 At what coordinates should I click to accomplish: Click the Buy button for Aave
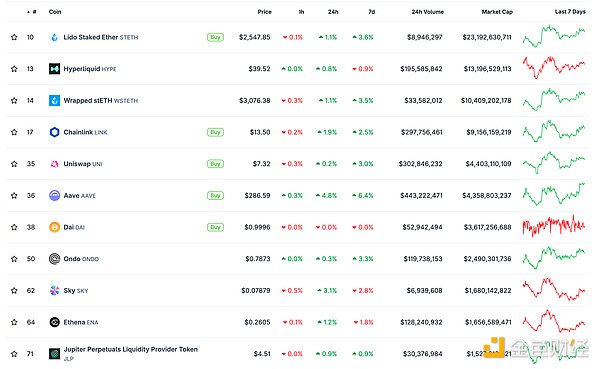(x=215, y=196)
